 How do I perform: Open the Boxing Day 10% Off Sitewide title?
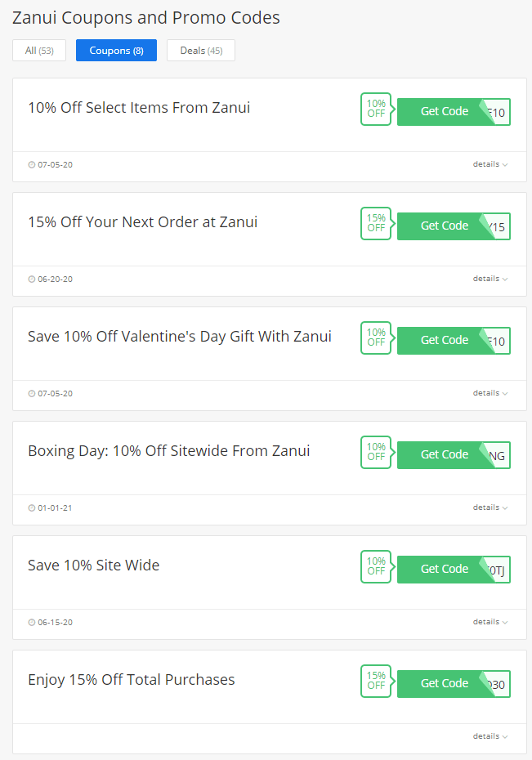168,451
